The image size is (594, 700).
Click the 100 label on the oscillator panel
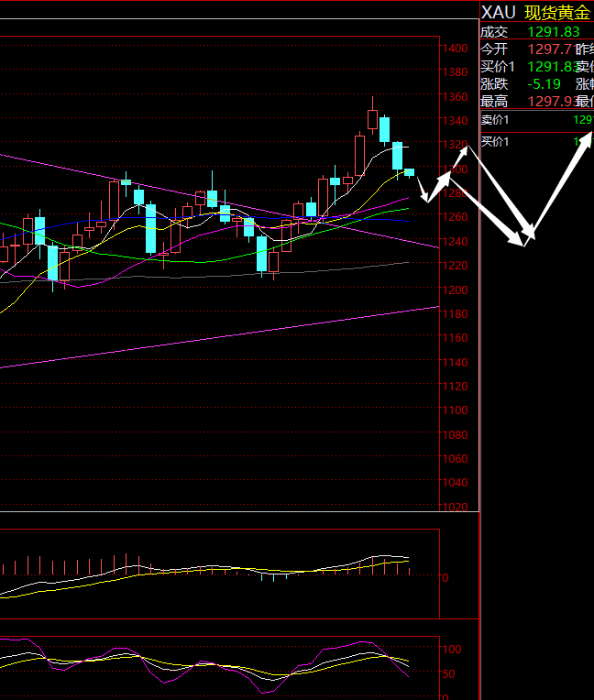click(x=451, y=649)
